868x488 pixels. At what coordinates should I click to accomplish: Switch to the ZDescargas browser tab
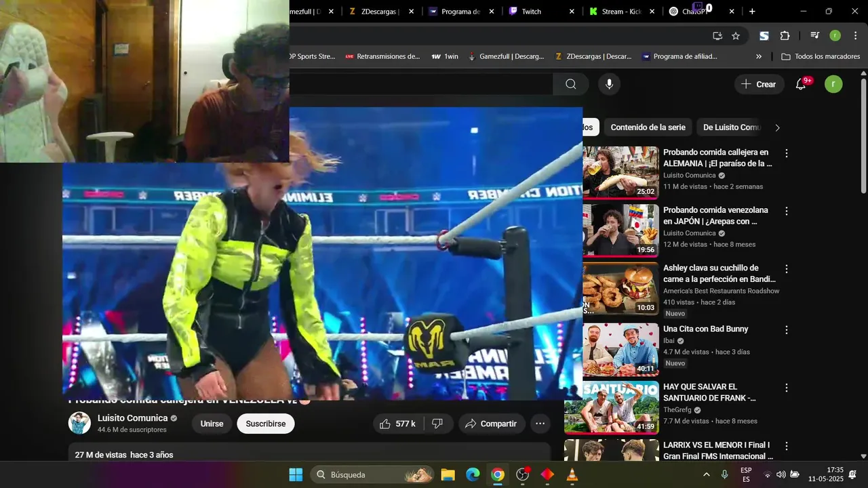[x=380, y=12]
